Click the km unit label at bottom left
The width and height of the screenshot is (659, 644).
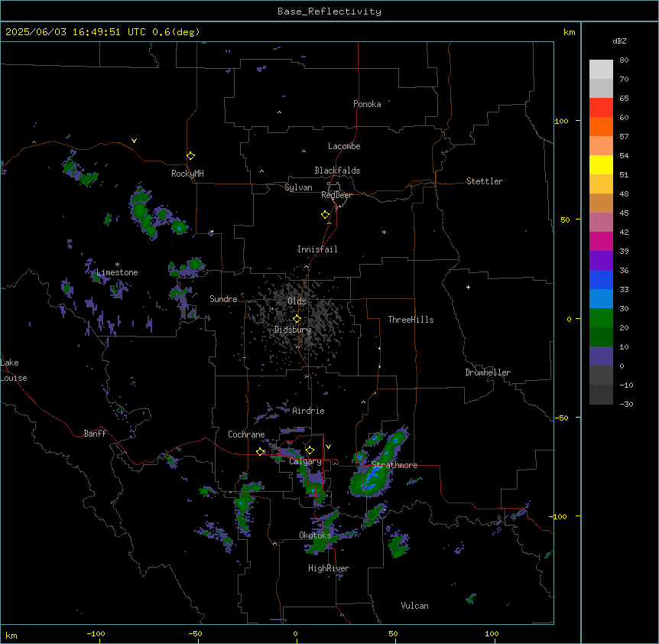click(x=11, y=635)
